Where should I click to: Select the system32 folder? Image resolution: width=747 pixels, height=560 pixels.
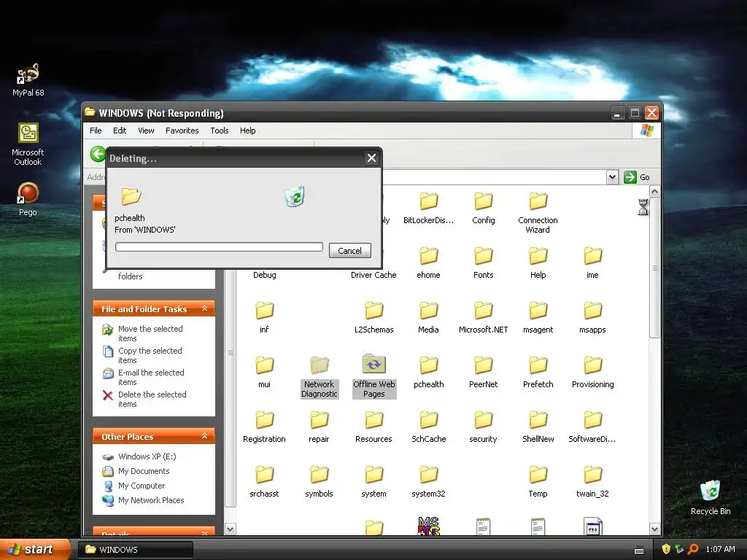click(x=428, y=482)
